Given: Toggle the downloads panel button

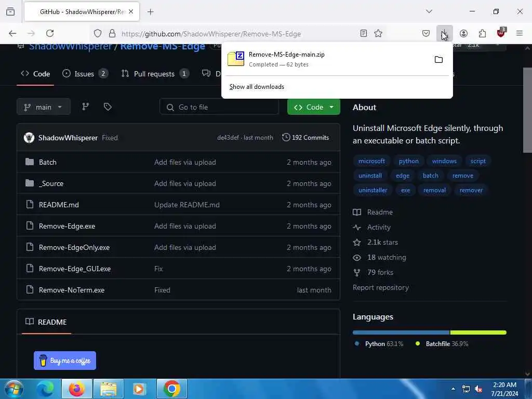Looking at the screenshot, I should tap(445, 33).
